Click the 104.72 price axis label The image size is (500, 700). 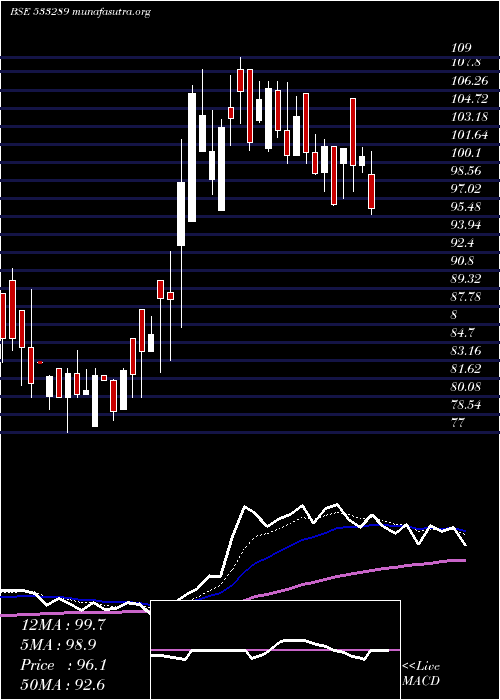pyautogui.click(x=469, y=99)
